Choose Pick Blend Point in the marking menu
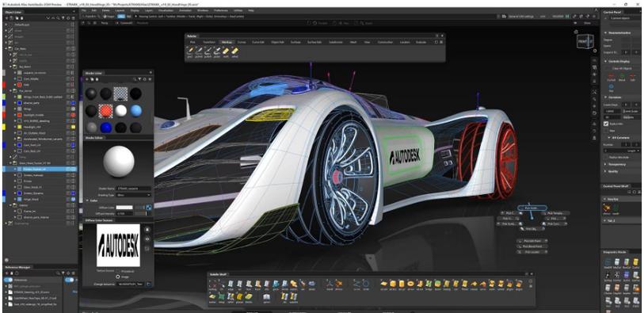This screenshot has width=644, height=313. [x=532, y=246]
